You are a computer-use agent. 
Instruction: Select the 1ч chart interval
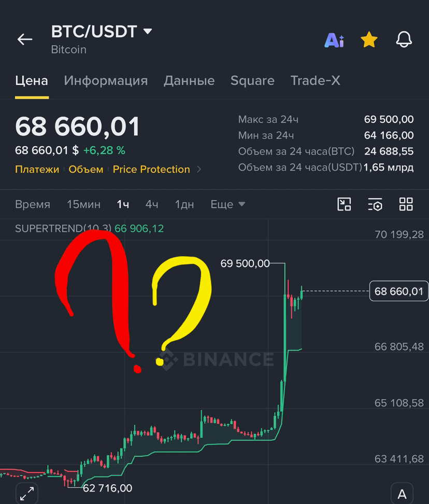[123, 204]
